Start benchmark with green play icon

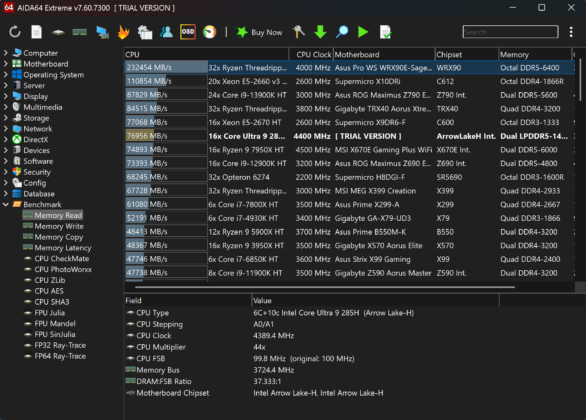coord(363,32)
